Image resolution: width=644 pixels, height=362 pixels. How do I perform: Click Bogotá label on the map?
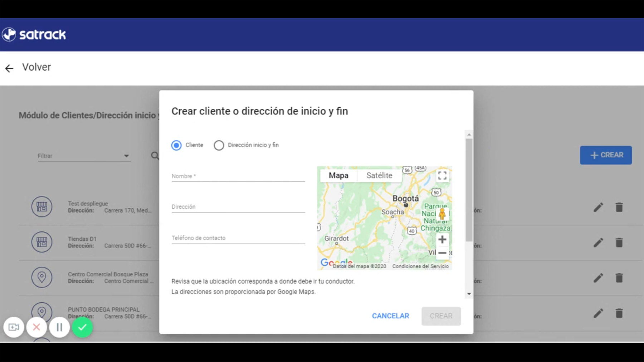(x=405, y=199)
